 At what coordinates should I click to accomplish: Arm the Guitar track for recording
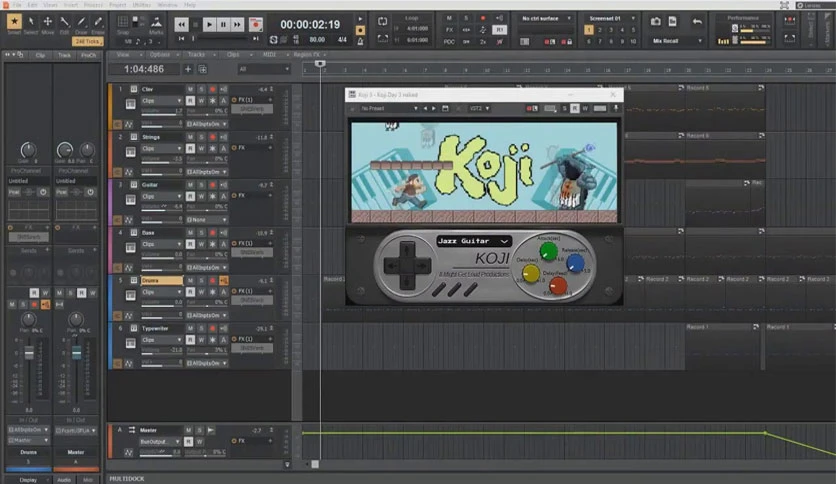(212, 185)
